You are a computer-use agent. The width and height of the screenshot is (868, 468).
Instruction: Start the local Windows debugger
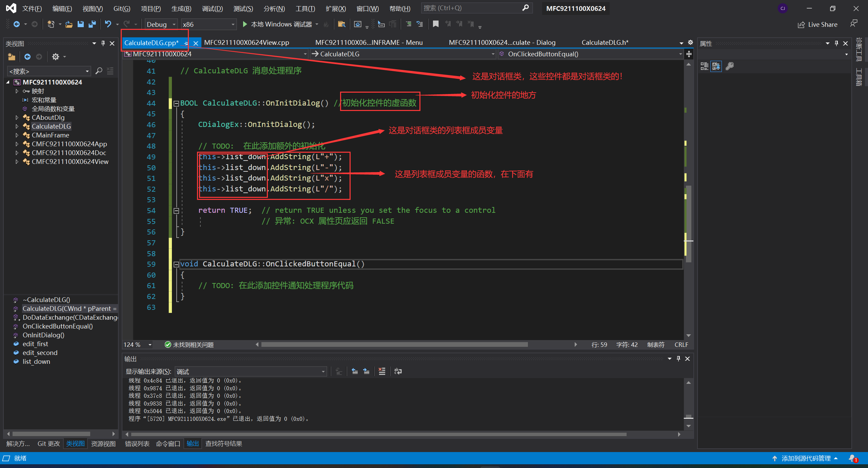point(245,24)
